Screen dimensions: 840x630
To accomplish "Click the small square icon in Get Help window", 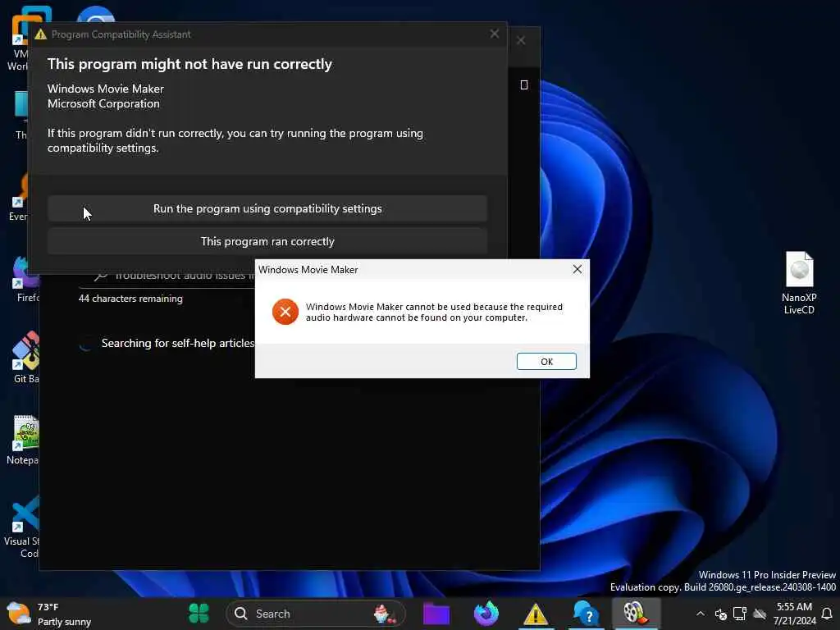I will [524, 84].
